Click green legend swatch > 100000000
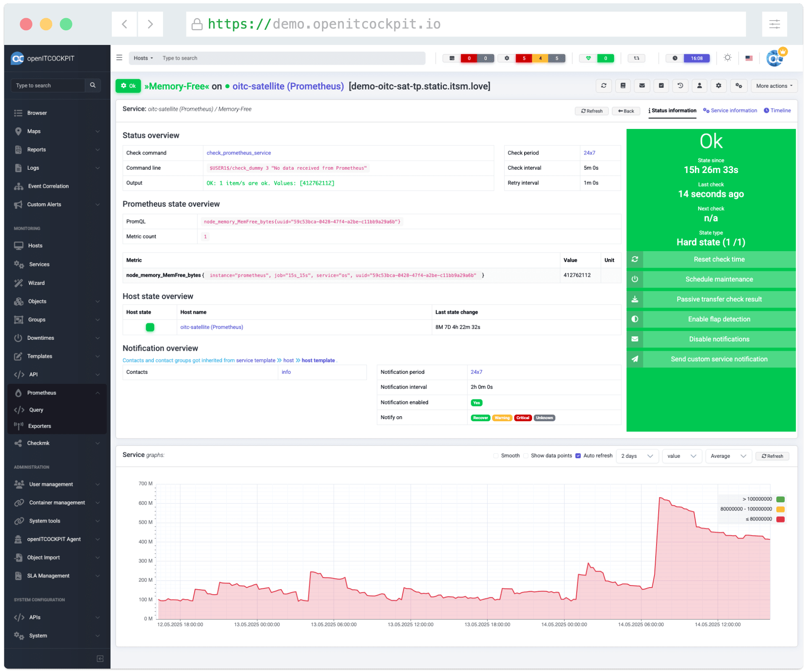 (781, 499)
